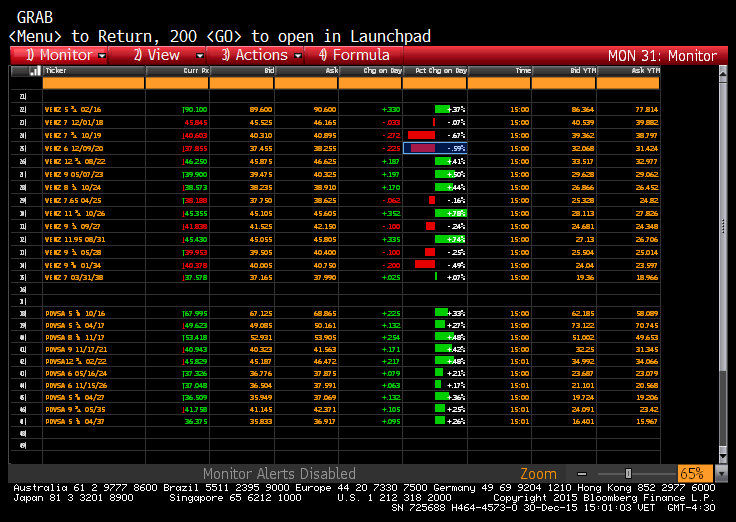Click the scrollbar up arrow
This screenshot has height=522, width=736.
click(x=723, y=72)
